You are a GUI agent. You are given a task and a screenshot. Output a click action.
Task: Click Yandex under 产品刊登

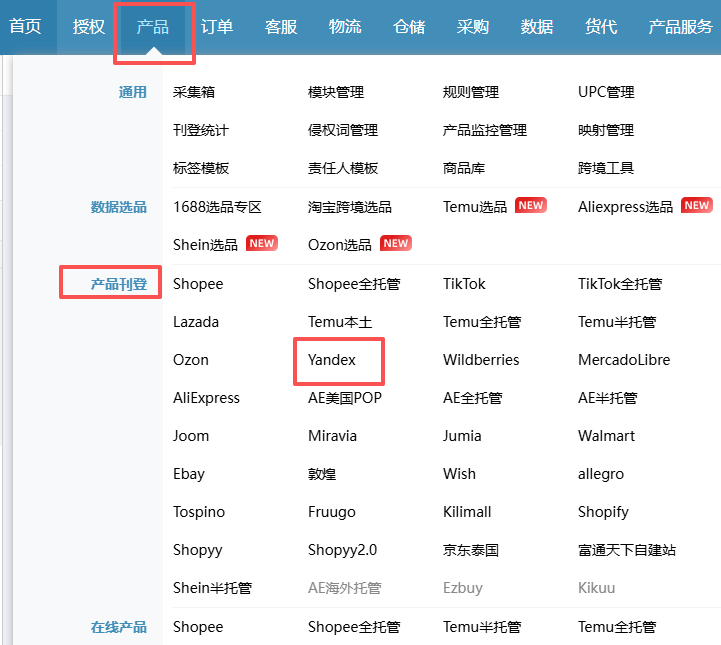pyautogui.click(x=332, y=360)
